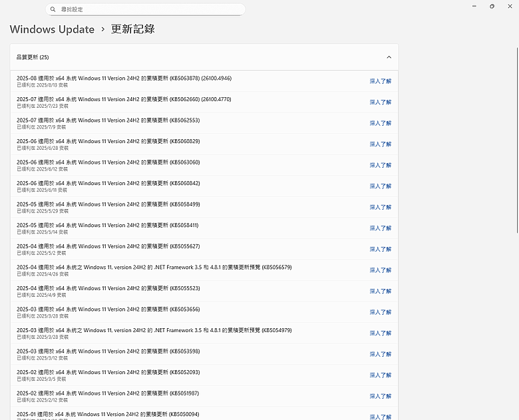Close the Settings window
Image resolution: width=519 pixels, height=420 pixels.
coord(510,6)
